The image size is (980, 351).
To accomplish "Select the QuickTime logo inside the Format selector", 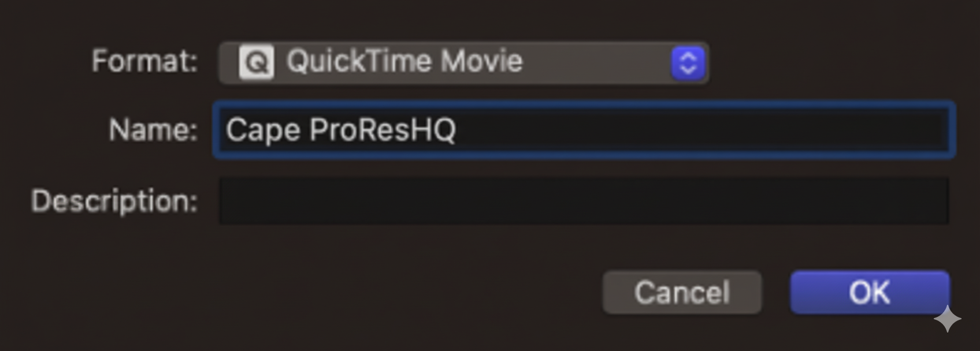I will coord(257,62).
